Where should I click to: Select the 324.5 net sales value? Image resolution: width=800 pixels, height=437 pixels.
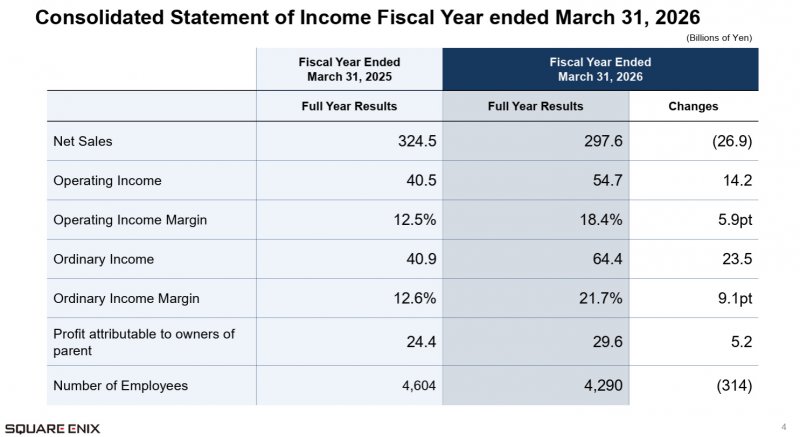click(417, 141)
